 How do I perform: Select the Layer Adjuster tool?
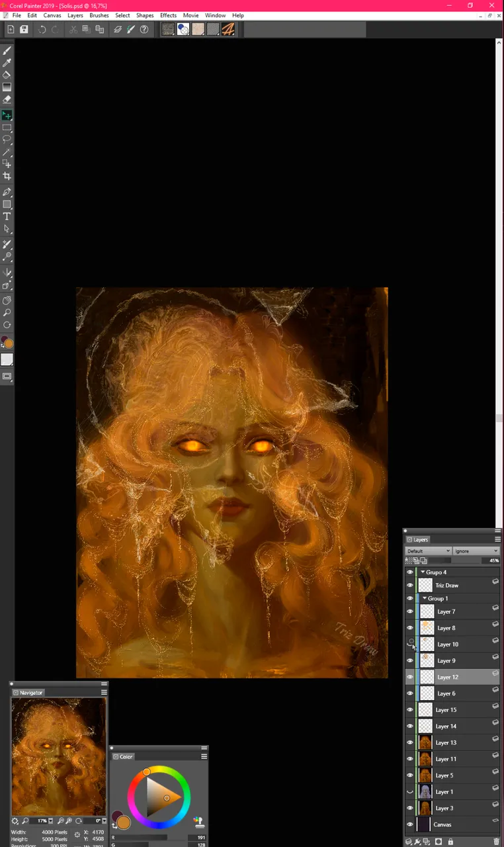tap(7, 115)
